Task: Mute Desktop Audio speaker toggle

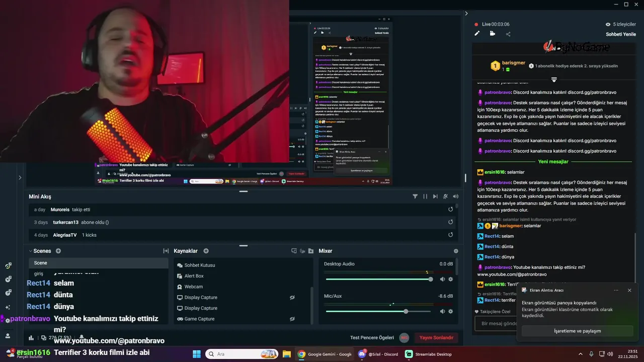Action: click(443, 279)
